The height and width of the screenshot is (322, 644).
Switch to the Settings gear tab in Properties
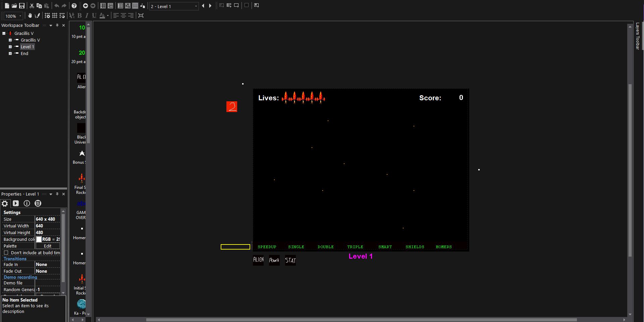point(5,203)
